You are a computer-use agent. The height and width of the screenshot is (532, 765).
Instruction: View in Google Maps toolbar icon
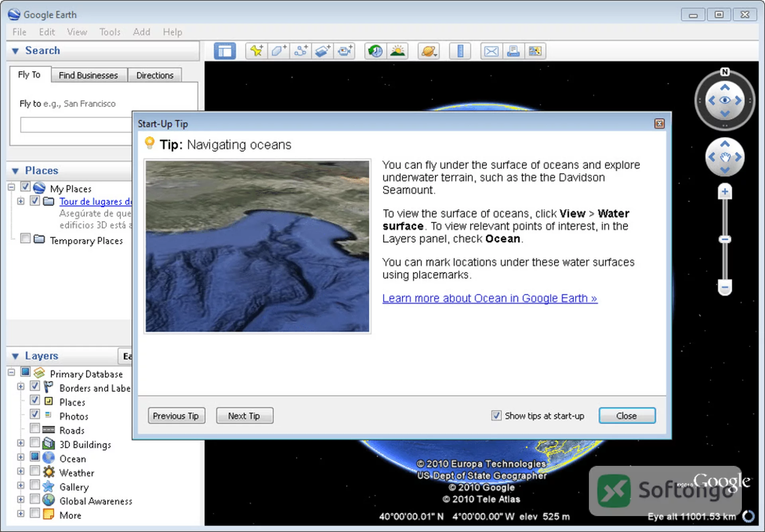(535, 51)
